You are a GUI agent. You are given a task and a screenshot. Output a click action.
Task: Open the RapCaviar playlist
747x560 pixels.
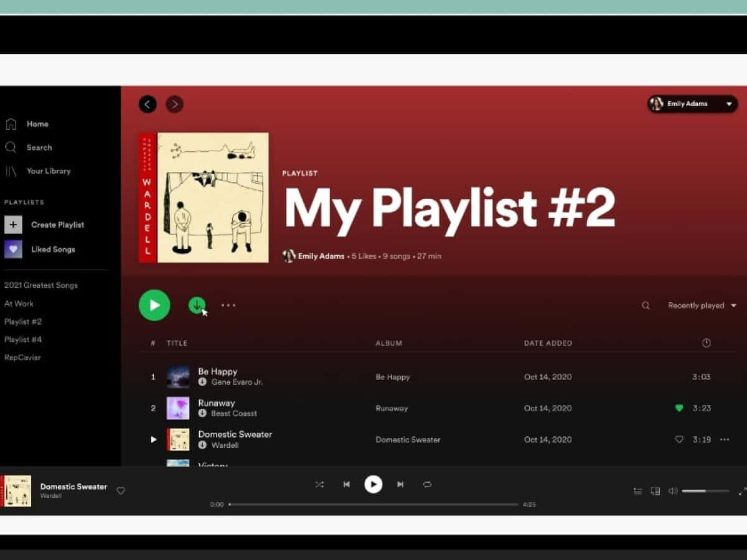(22, 358)
